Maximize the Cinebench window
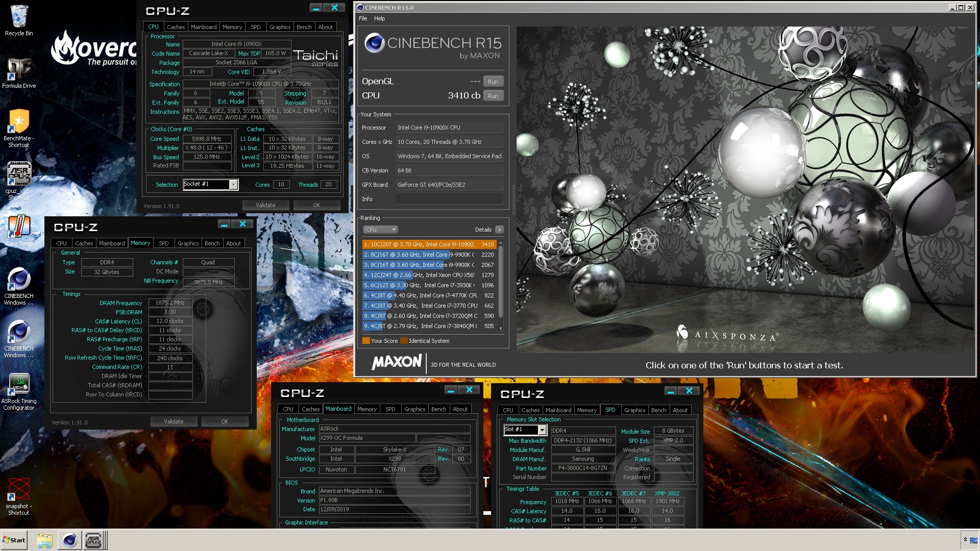Image resolution: width=980 pixels, height=551 pixels. click(961, 8)
